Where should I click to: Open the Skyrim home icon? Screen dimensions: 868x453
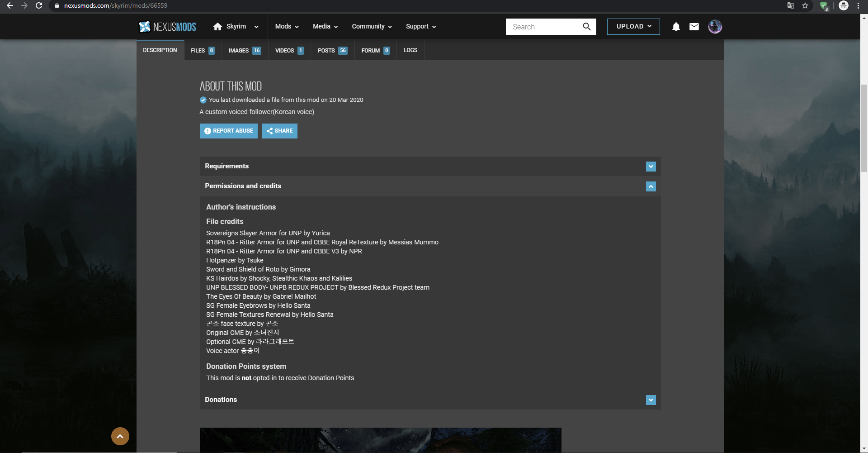[217, 27]
